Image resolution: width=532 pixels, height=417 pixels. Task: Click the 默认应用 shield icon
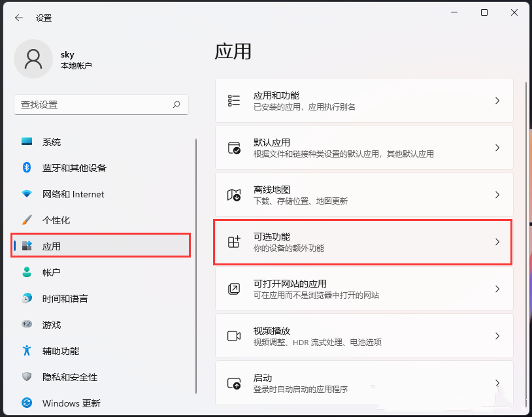tap(233, 147)
